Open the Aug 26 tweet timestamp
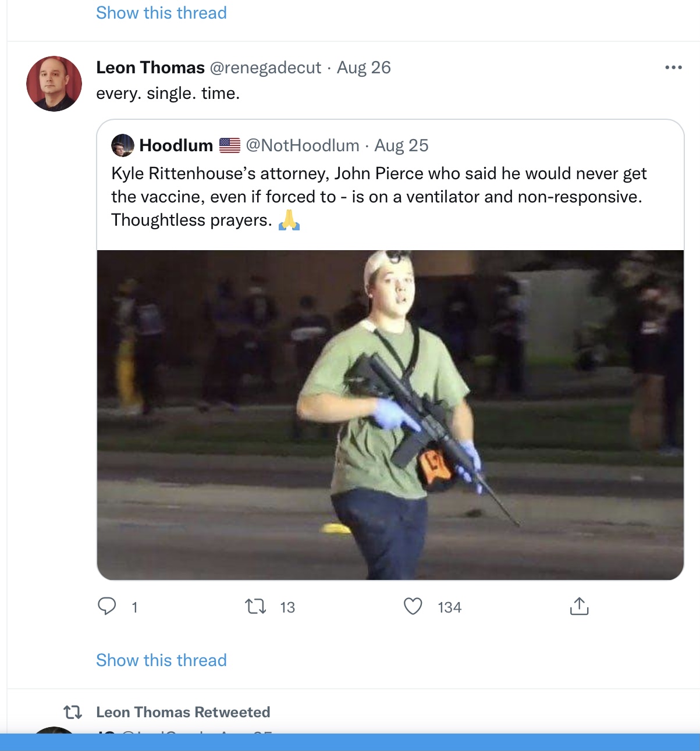 [364, 67]
